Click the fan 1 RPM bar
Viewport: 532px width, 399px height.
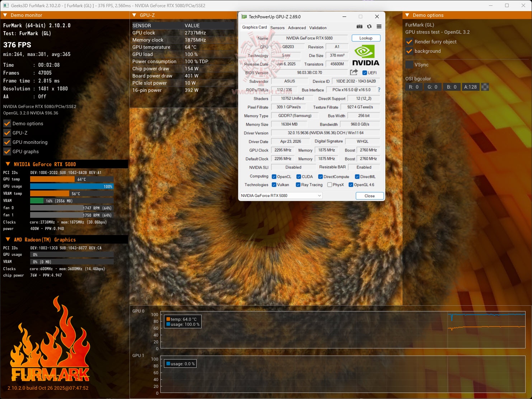72,215
